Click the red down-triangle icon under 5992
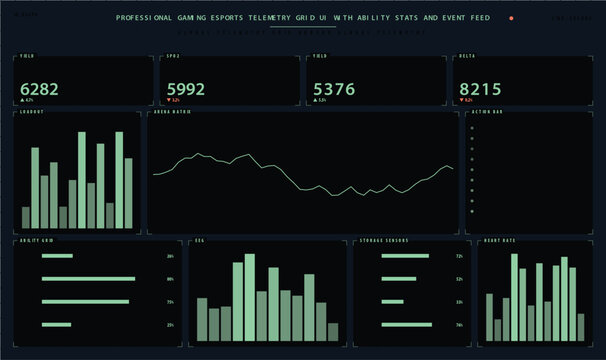The image size is (606, 360). tap(169, 100)
